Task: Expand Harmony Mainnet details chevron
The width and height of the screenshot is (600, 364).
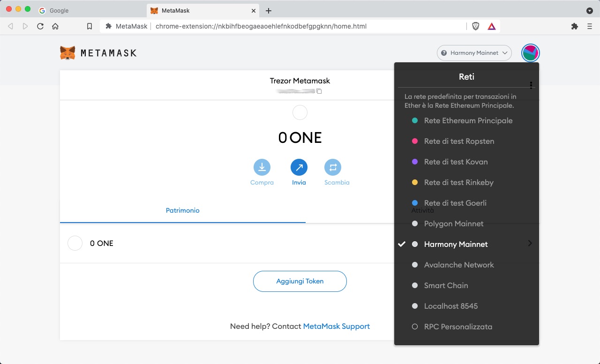Action: point(530,243)
